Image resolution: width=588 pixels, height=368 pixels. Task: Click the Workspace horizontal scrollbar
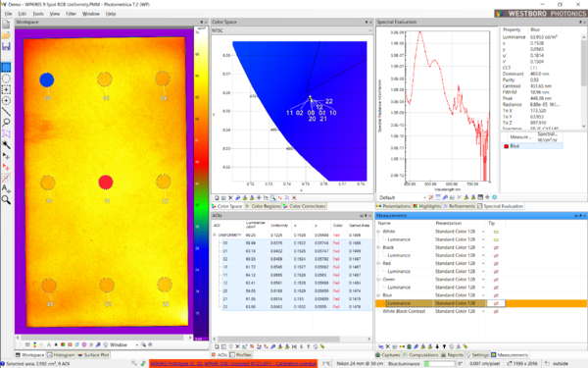[104, 338]
